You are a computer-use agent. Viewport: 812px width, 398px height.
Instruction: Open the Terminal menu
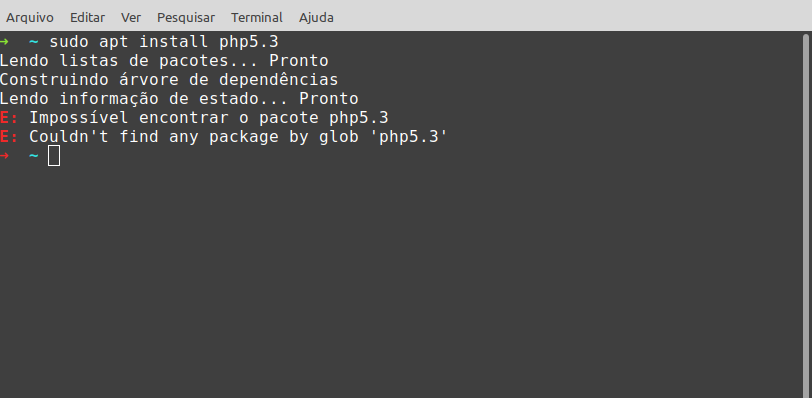click(257, 18)
